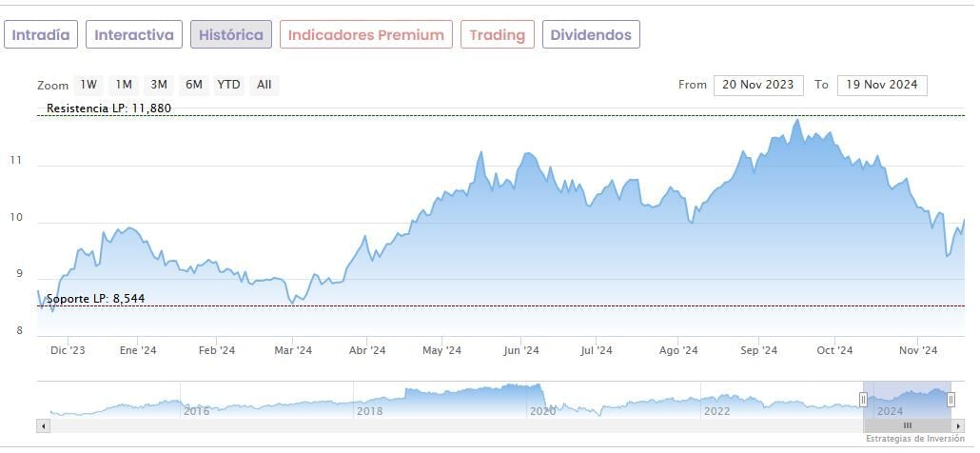Click the From date field

pyautogui.click(x=758, y=85)
